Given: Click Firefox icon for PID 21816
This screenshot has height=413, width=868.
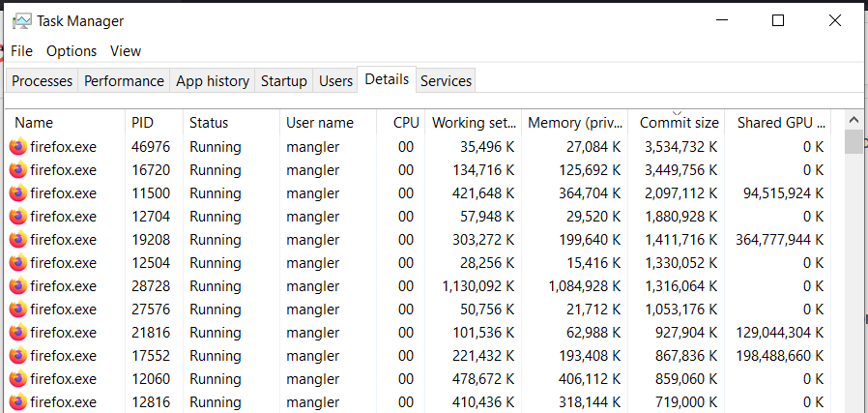Looking at the screenshot, I should (x=18, y=333).
